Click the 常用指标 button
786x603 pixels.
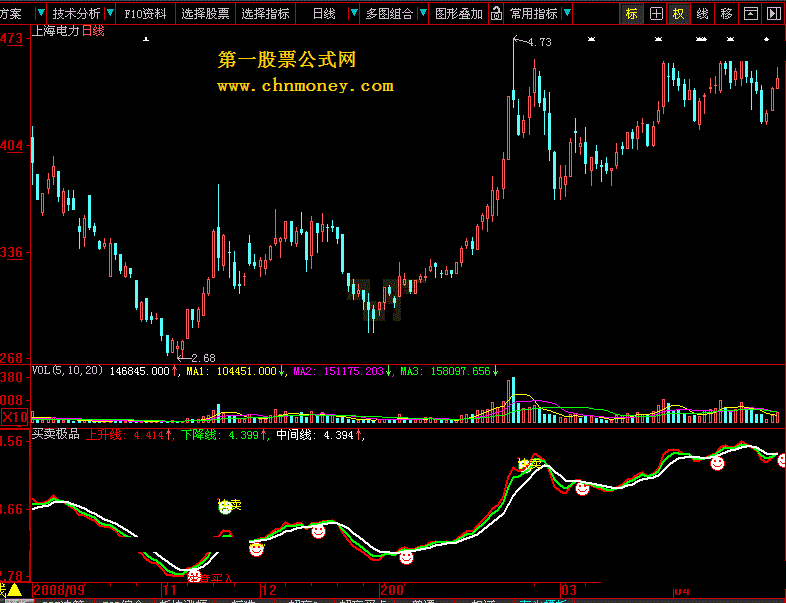(533, 14)
